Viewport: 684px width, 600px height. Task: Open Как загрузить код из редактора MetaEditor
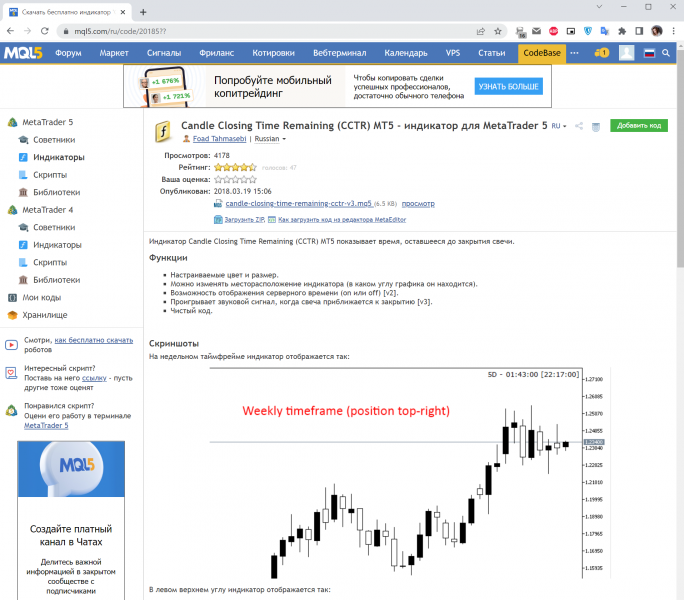342,219
